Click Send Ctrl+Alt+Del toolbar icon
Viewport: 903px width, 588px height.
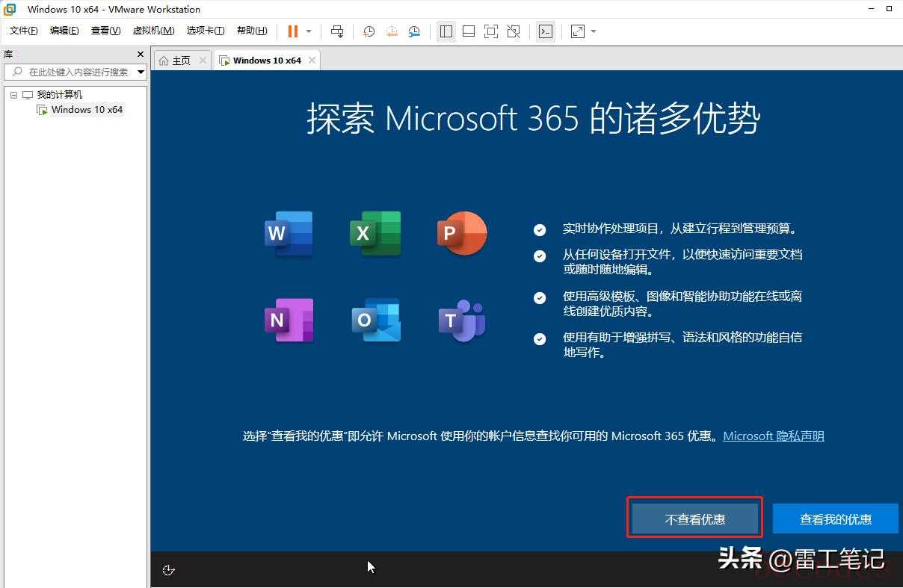(337, 31)
